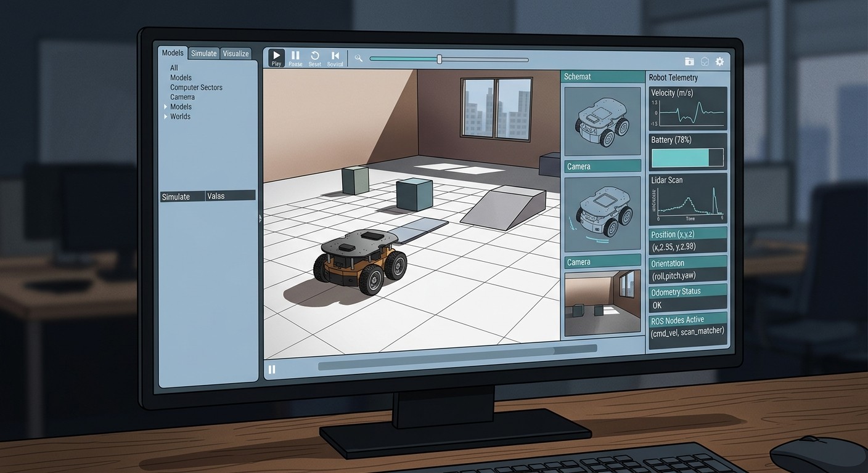Click the first Camera panel header
This screenshot has height=473, width=868.
tap(602, 166)
